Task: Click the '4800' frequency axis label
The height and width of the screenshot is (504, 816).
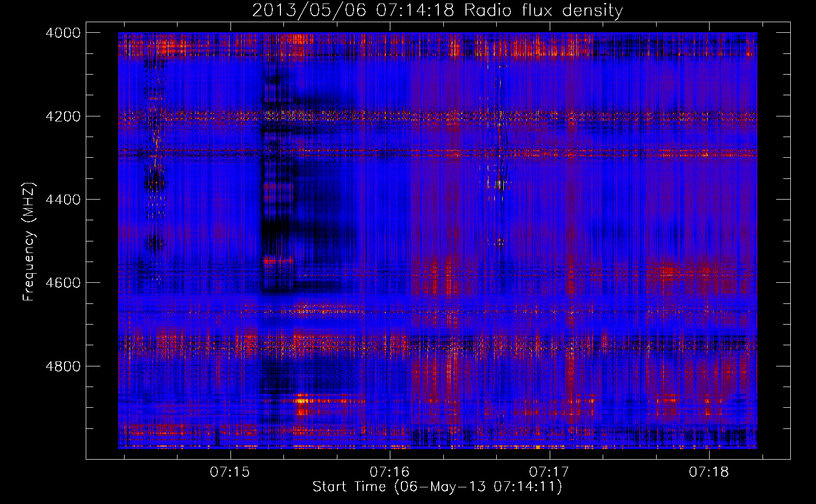Action: coord(63,366)
